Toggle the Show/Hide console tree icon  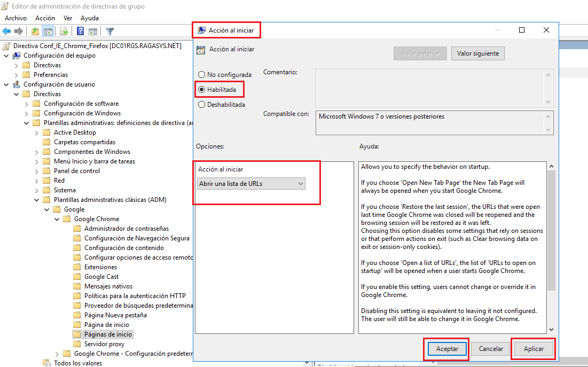pyautogui.click(x=49, y=30)
